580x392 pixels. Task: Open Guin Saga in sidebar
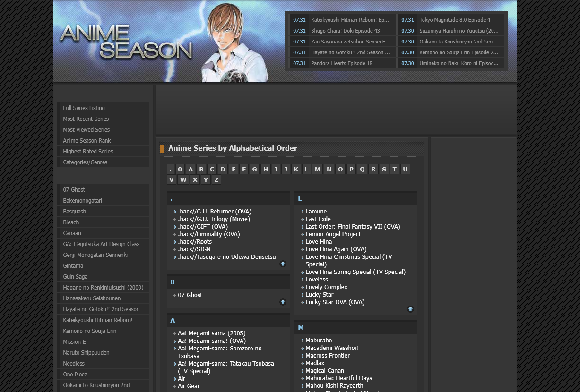pyautogui.click(x=103, y=277)
